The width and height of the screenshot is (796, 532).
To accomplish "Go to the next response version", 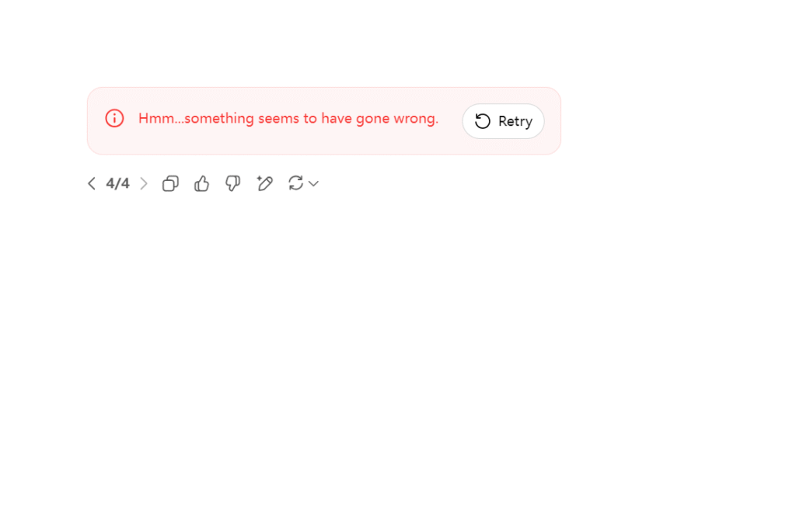I will pyautogui.click(x=144, y=183).
